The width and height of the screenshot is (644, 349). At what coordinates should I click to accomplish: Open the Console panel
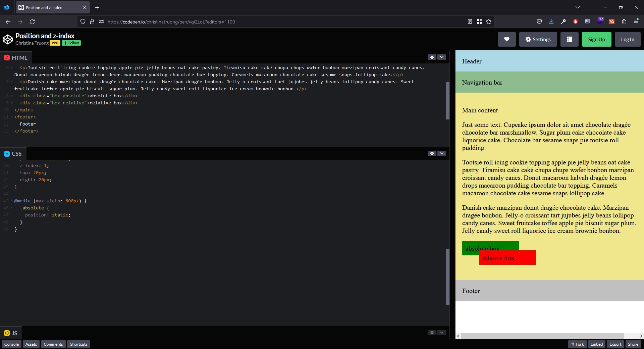11,344
